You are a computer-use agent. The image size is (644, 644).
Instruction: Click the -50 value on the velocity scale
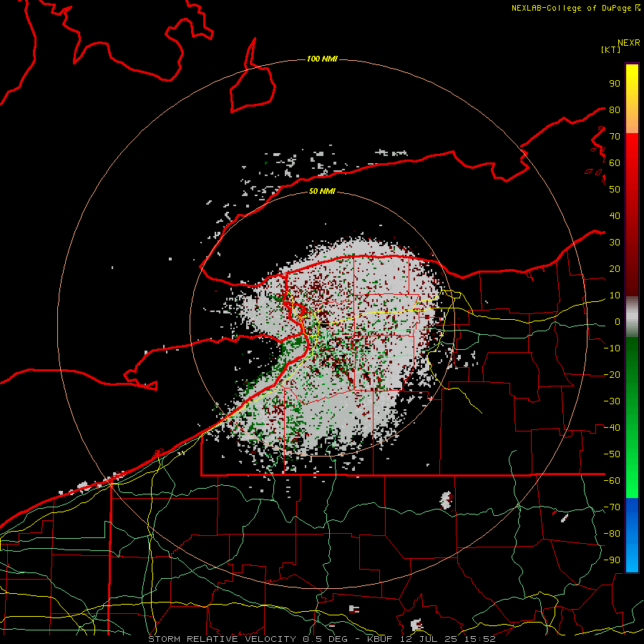tap(612, 454)
